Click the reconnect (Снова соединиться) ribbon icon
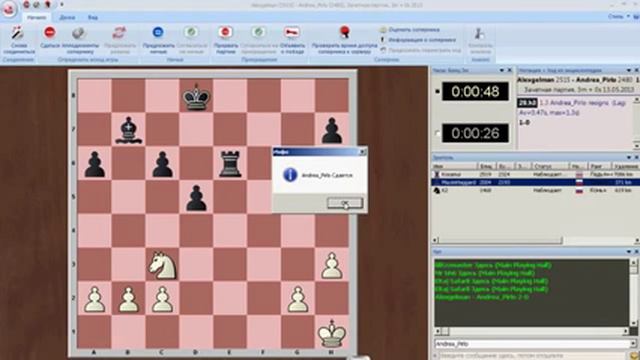 (x=18, y=33)
